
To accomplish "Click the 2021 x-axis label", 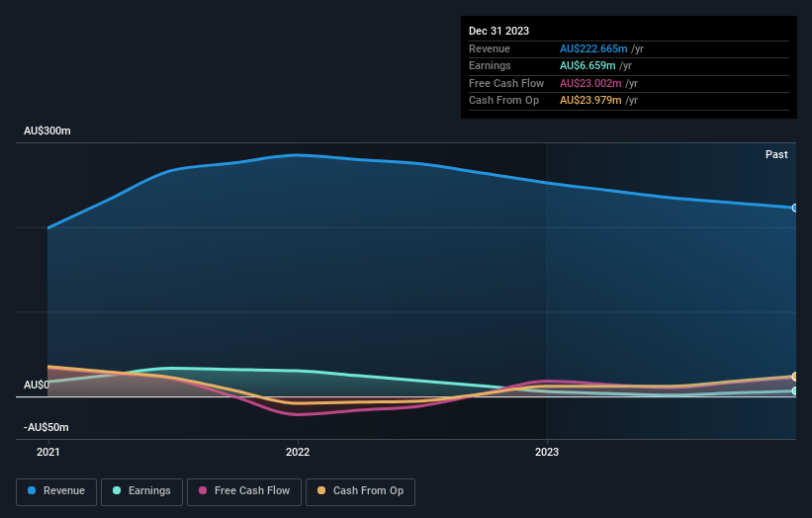I will point(48,453).
